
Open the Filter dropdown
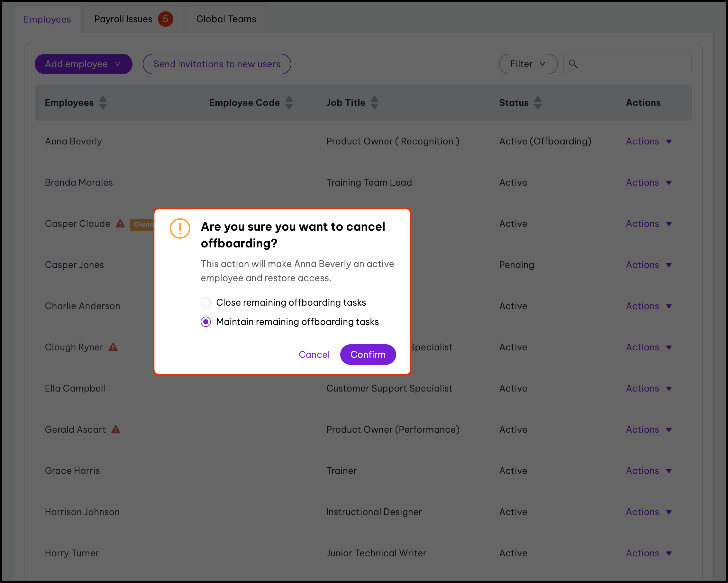pos(528,64)
